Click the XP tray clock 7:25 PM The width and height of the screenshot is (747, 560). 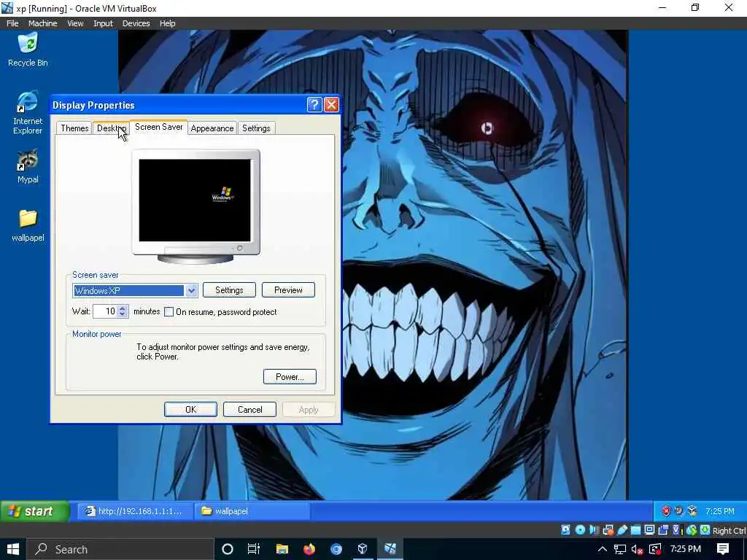pyautogui.click(x=720, y=511)
